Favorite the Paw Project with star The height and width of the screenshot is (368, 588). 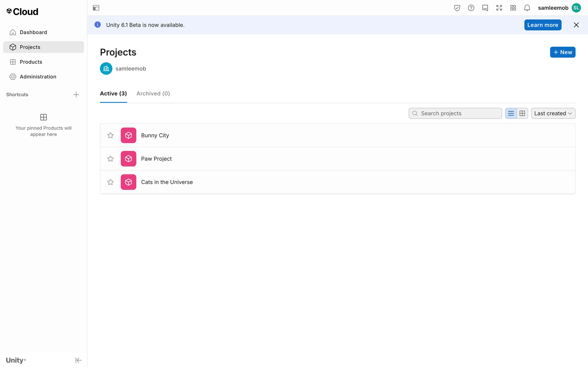[111, 159]
